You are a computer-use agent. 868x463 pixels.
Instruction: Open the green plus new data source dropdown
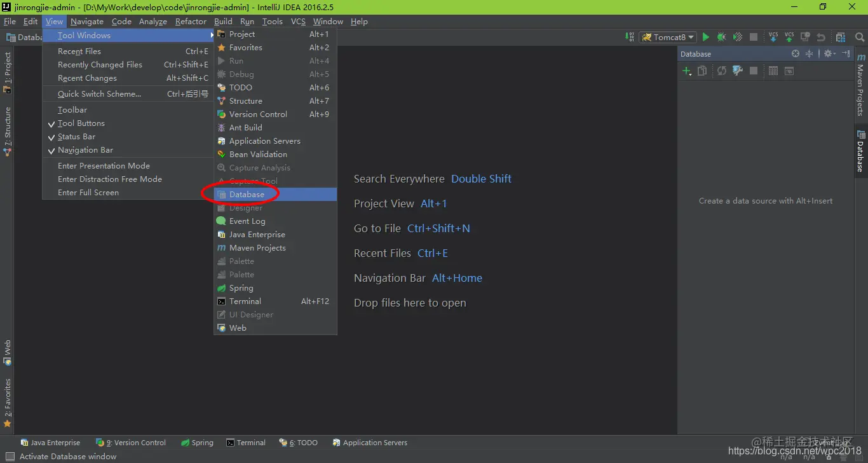click(x=687, y=71)
